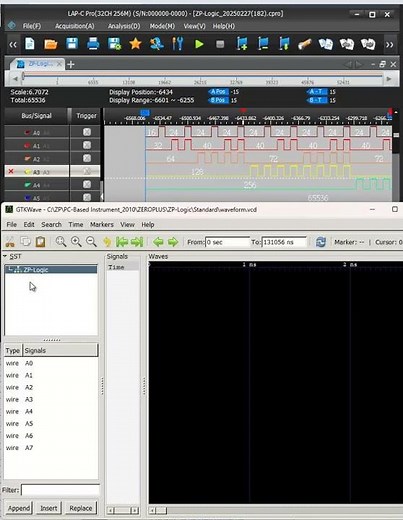Click the New file icon in LAP-C toolbar
This screenshot has width=403, height=520.
[30, 44]
